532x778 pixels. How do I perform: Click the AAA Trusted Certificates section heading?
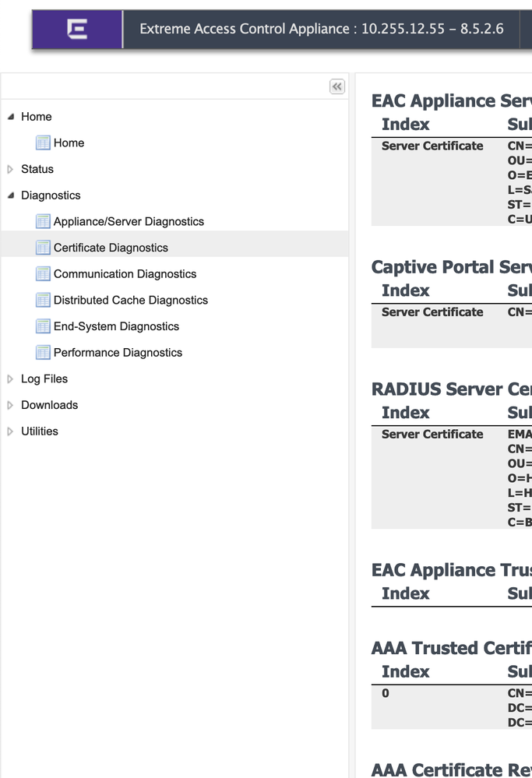click(x=452, y=648)
